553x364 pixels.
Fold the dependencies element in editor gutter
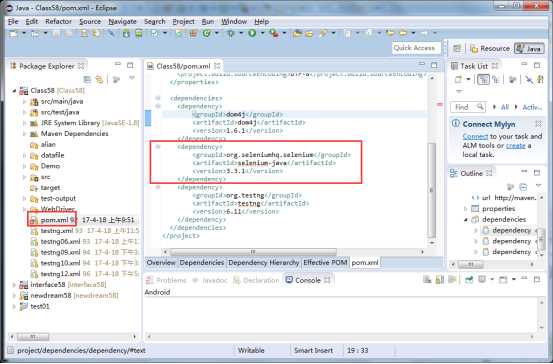tap(158, 98)
